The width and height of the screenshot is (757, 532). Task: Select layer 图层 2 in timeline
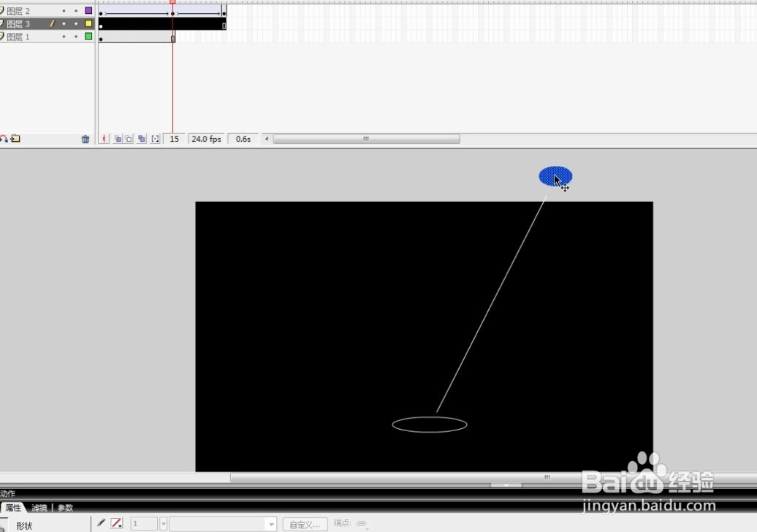click(x=18, y=11)
